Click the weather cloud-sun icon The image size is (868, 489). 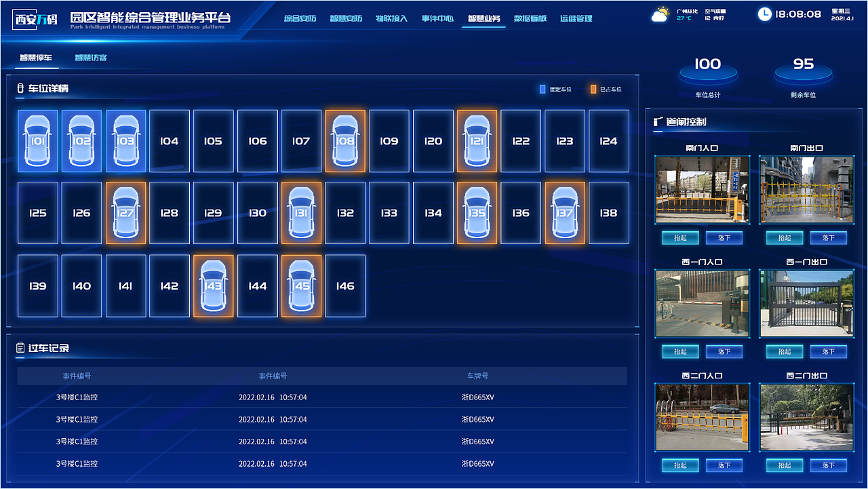[660, 14]
